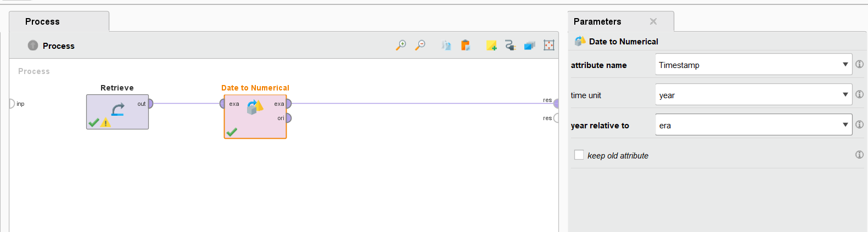Open the year relative to dropdown showing era
868x232 pixels.
click(x=753, y=125)
